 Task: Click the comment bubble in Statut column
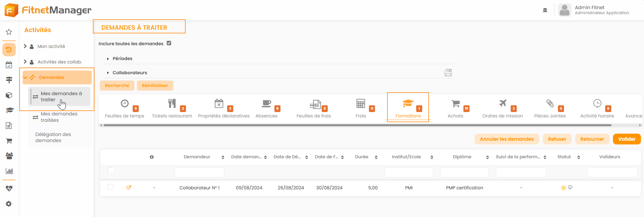point(570,188)
